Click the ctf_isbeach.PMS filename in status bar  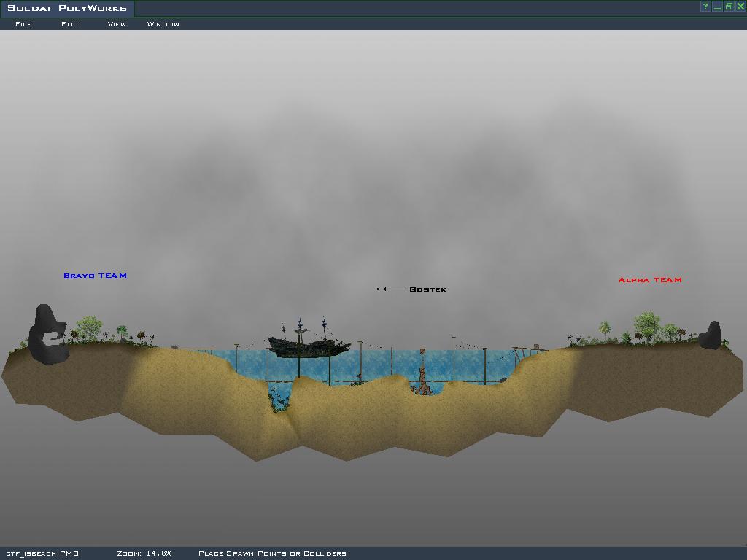(x=42, y=553)
